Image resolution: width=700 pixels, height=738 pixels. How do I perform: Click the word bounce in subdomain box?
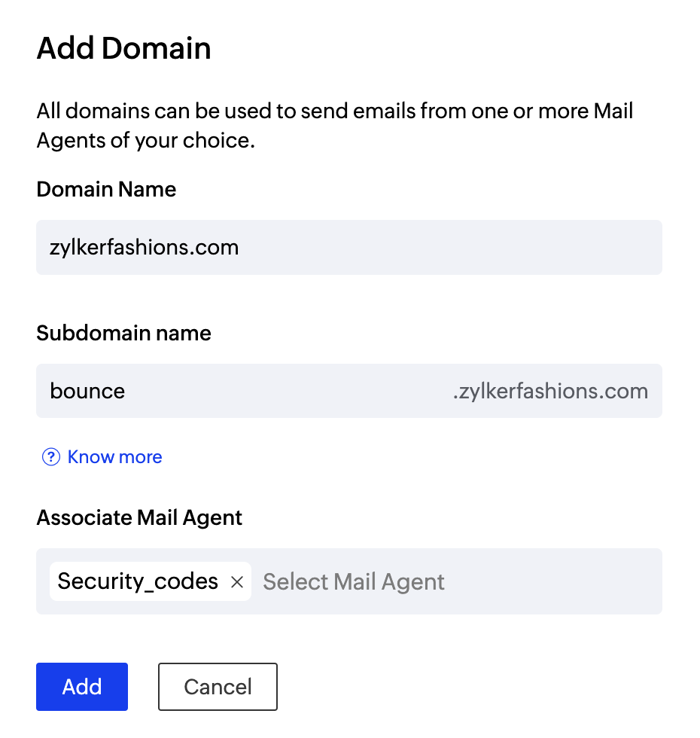point(87,392)
